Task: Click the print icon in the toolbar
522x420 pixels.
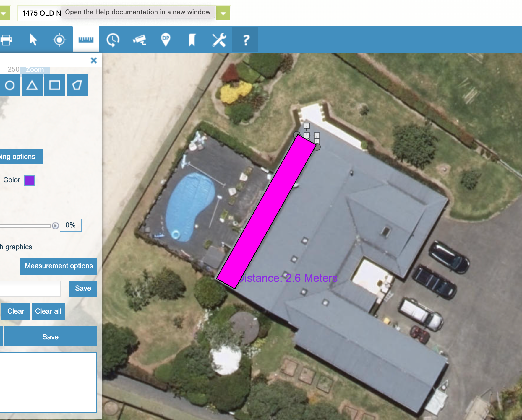Action: coord(7,40)
